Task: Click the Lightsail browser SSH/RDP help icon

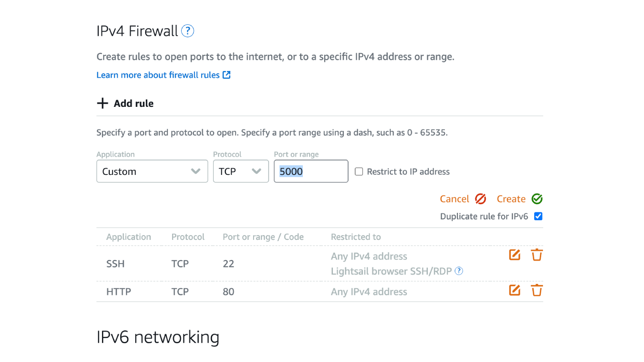Action: click(459, 271)
